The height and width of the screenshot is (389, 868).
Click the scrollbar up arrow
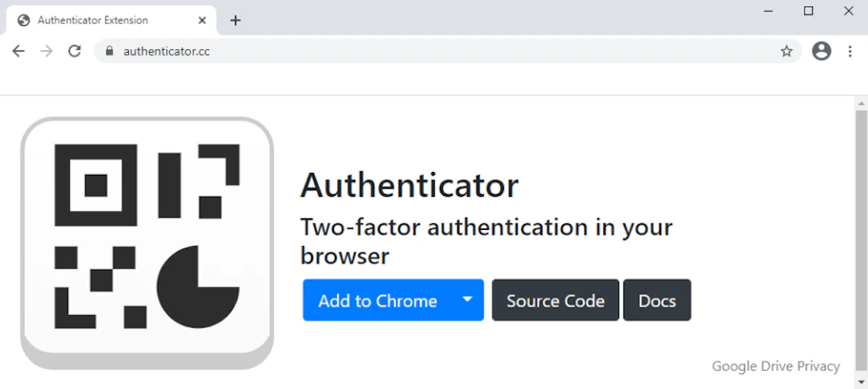(861, 103)
